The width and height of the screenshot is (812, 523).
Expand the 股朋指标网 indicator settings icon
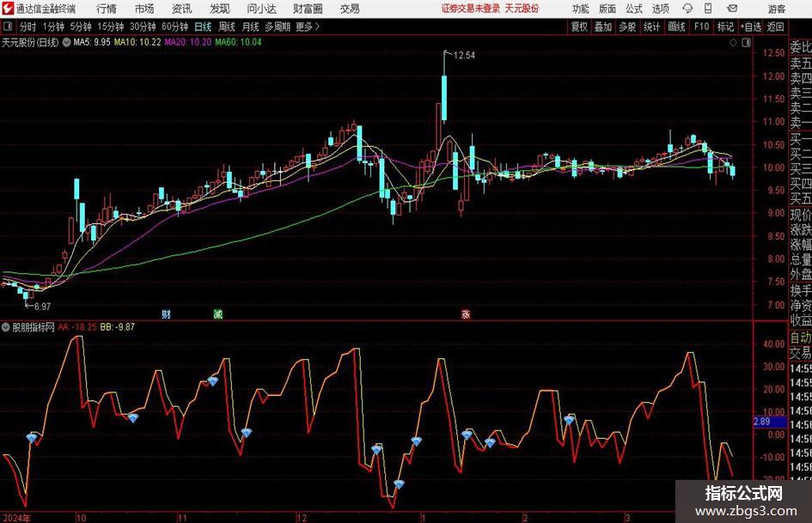pos(6,327)
